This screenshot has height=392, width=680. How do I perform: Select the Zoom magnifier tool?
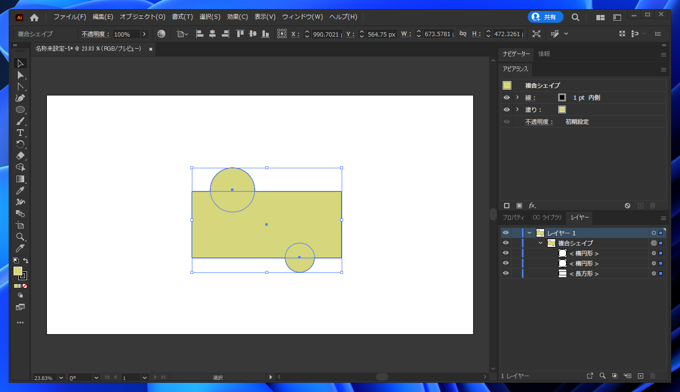20,237
